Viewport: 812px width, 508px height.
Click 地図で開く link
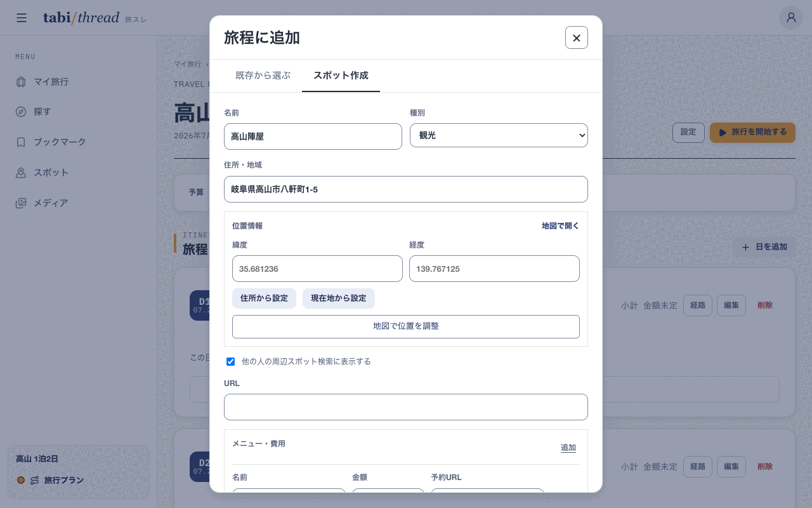click(560, 226)
